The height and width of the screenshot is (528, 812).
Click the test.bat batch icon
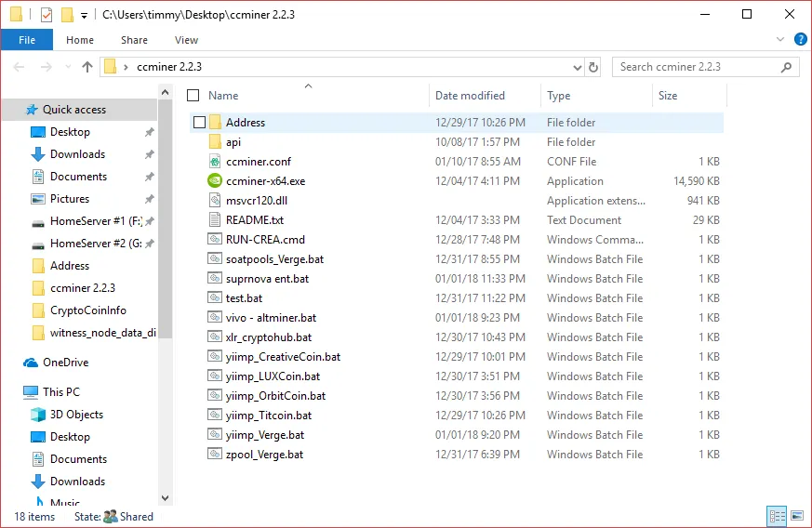[x=214, y=297]
